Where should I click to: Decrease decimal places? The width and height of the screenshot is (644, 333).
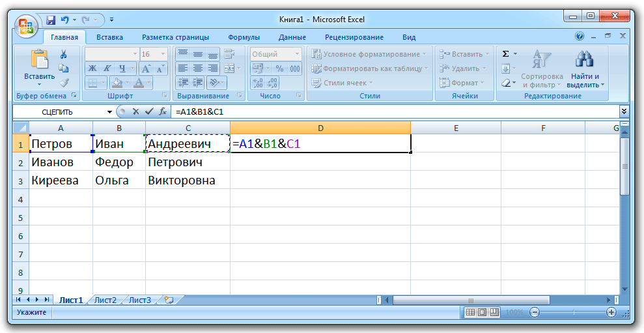[272, 83]
